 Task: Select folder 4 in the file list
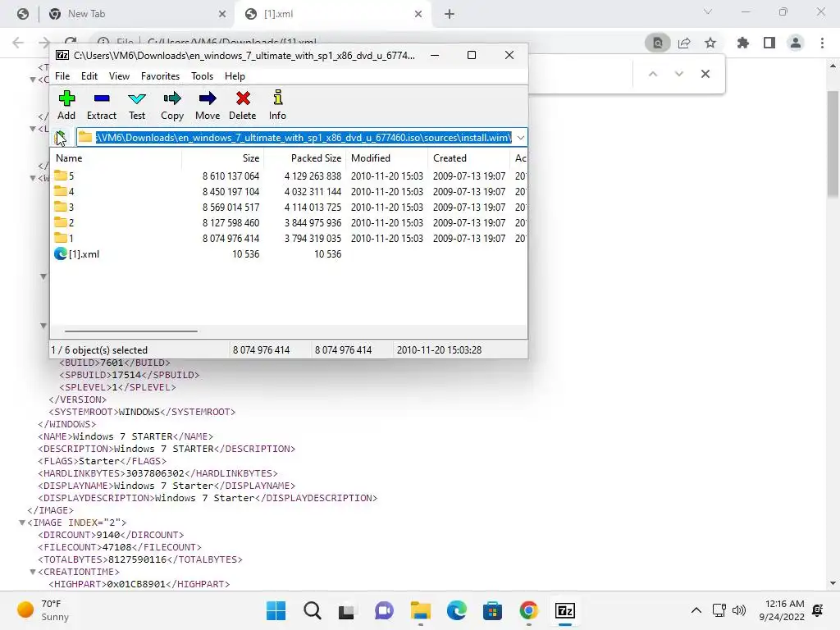coord(64,191)
